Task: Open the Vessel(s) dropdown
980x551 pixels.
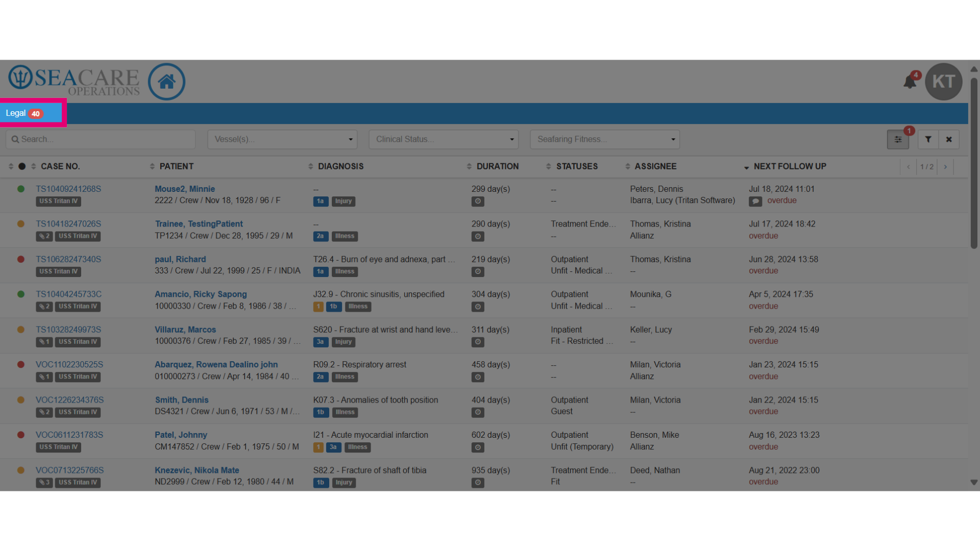Action: 282,139
